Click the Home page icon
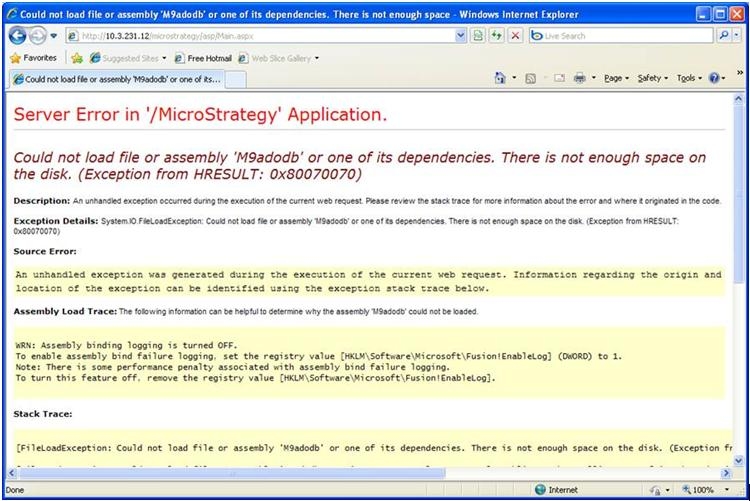 (x=500, y=78)
